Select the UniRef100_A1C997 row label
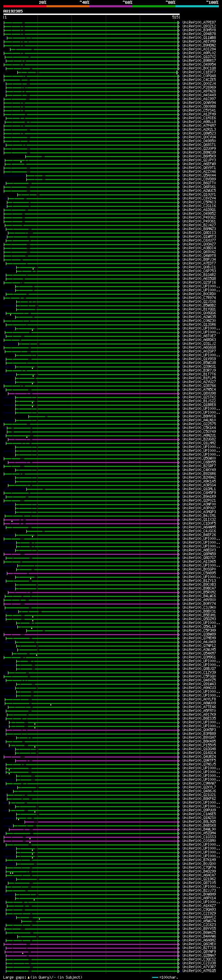Image resolution: width=222 pixels, height=980 pixels. pos(199,99)
